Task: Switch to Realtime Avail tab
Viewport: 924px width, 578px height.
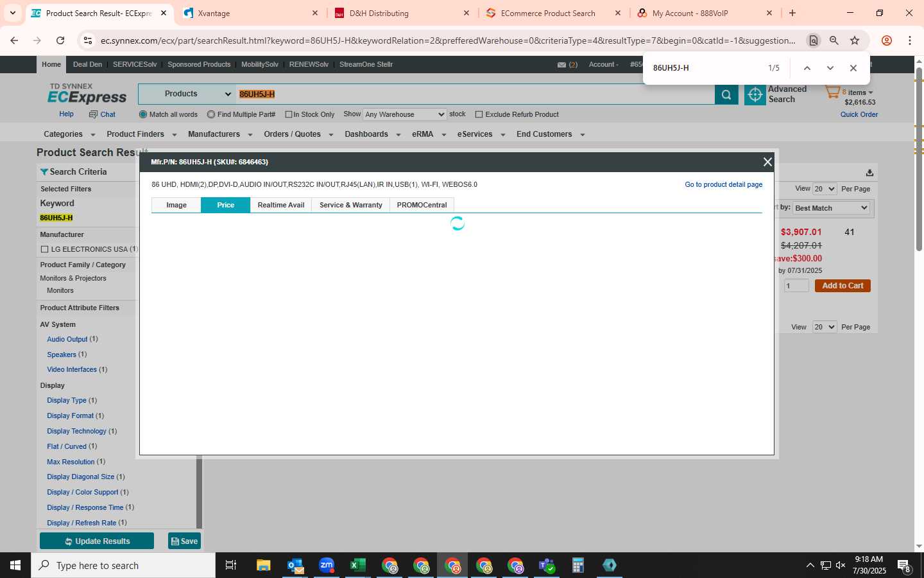Action: [281, 205]
